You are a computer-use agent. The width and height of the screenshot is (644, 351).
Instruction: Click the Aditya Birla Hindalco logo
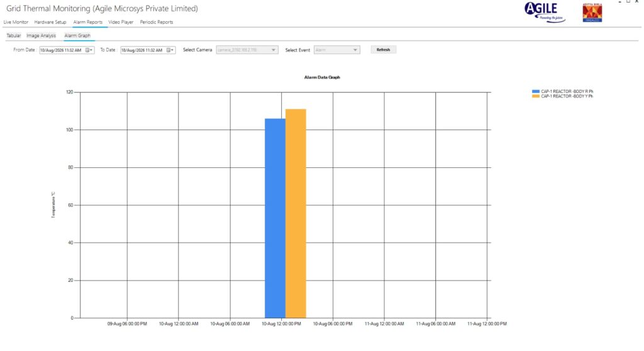592,13
